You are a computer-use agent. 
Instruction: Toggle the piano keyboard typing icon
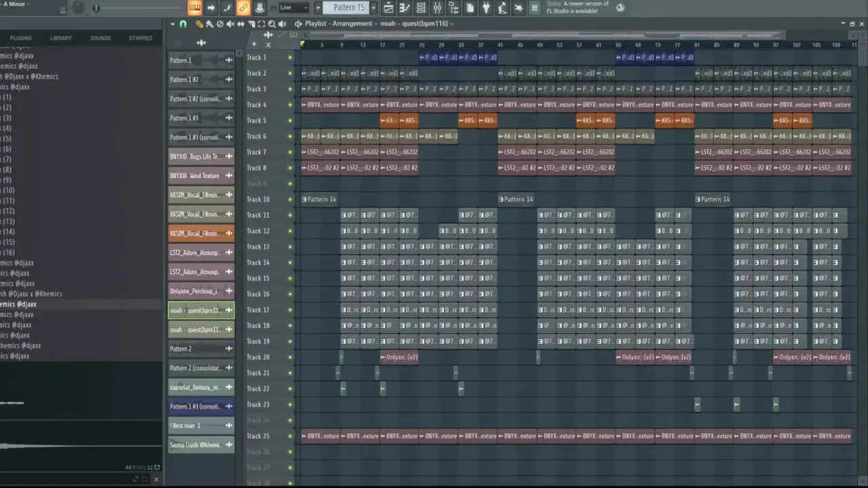pos(195,7)
